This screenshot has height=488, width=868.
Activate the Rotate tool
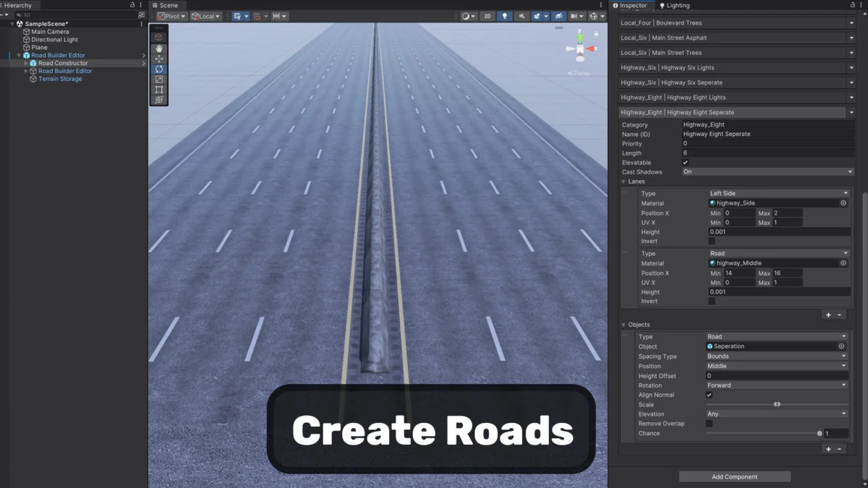point(159,69)
